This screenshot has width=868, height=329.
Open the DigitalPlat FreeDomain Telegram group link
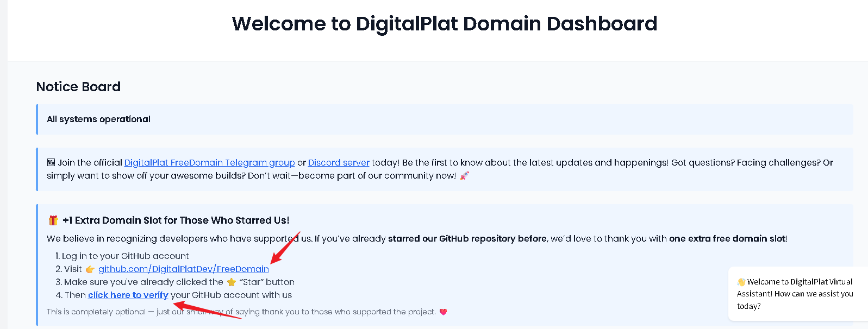click(209, 163)
